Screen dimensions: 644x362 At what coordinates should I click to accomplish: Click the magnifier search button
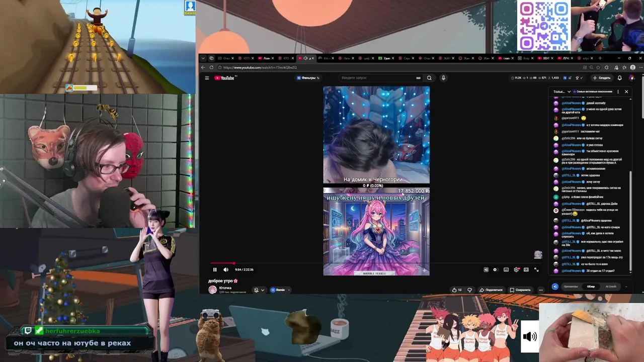pos(429,78)
